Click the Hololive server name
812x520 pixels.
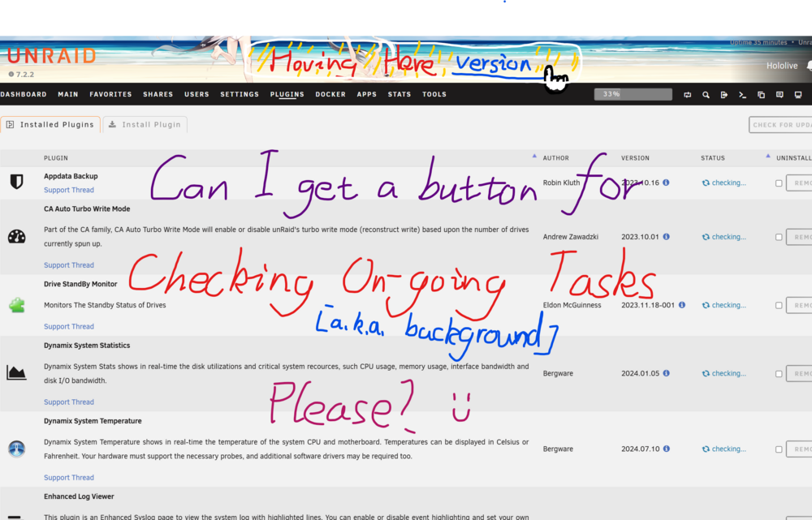point(782,66)
